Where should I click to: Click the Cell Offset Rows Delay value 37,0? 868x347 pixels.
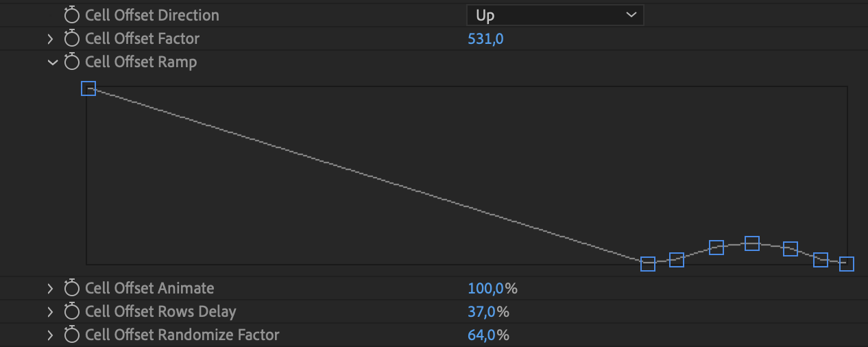pyautogui.click(x=482, y=312)
